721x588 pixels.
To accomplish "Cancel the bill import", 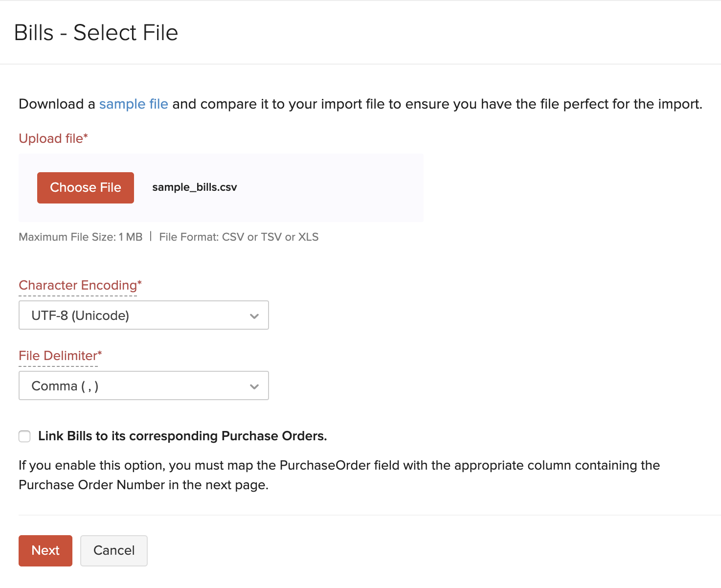I will pos(113,550).
